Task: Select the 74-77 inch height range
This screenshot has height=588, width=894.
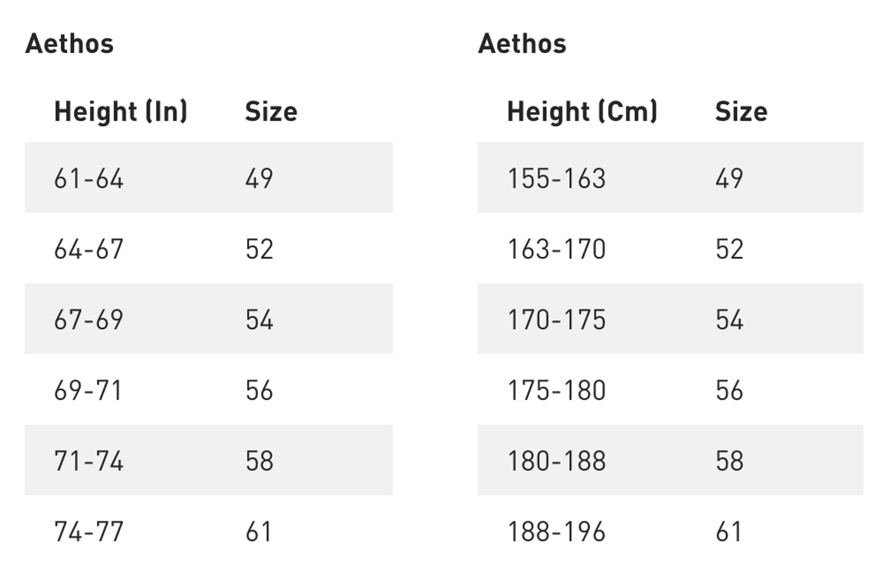Action: coord(89,532)
